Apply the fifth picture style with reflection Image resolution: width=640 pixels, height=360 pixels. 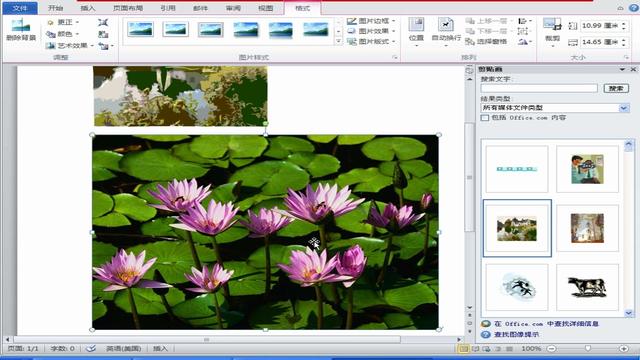[x=281, y=30]
